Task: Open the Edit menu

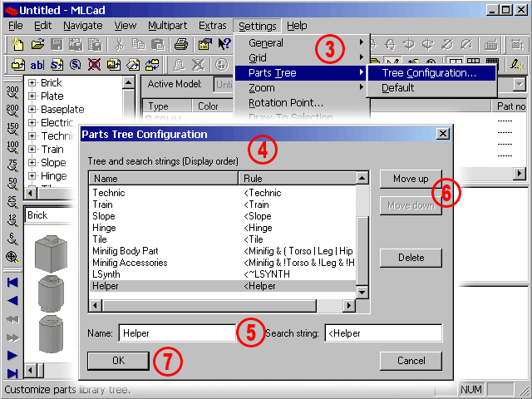Action: click(42, 26)
